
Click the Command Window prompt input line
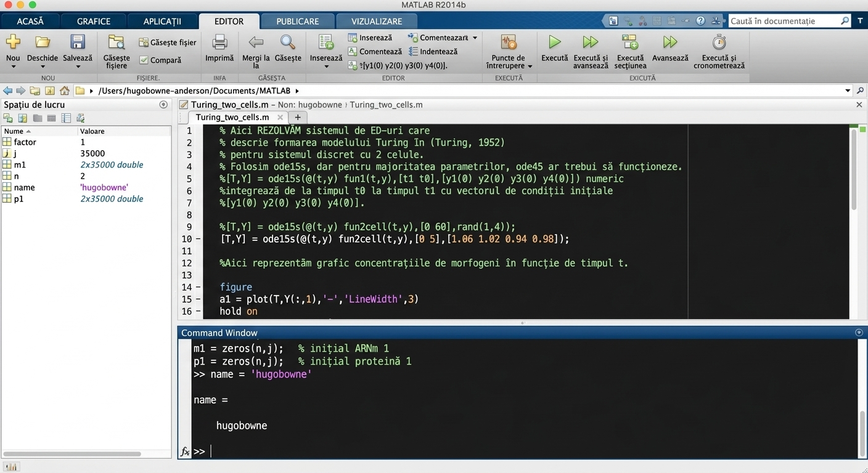point(524,451)
